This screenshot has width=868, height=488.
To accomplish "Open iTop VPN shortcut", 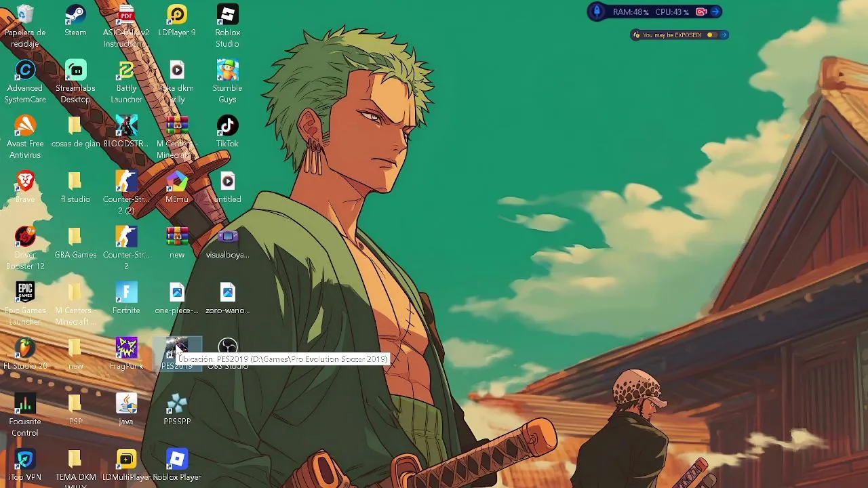I will click(x=25, y=465).
